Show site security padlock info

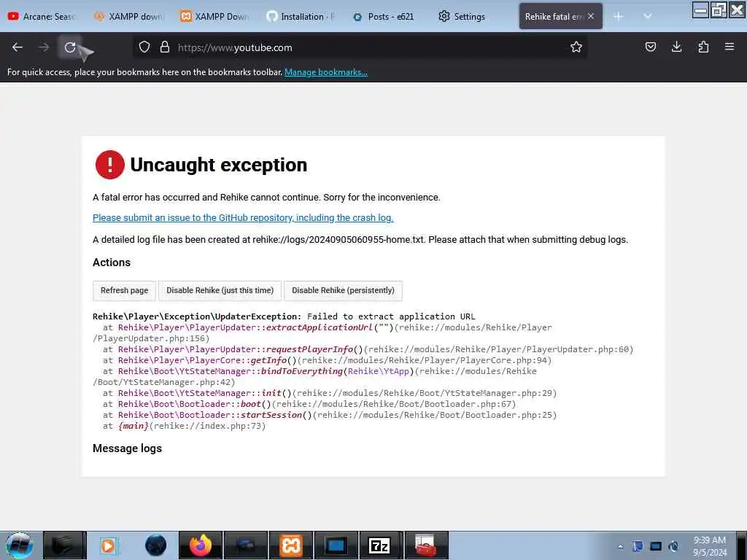tap(165, 47)
